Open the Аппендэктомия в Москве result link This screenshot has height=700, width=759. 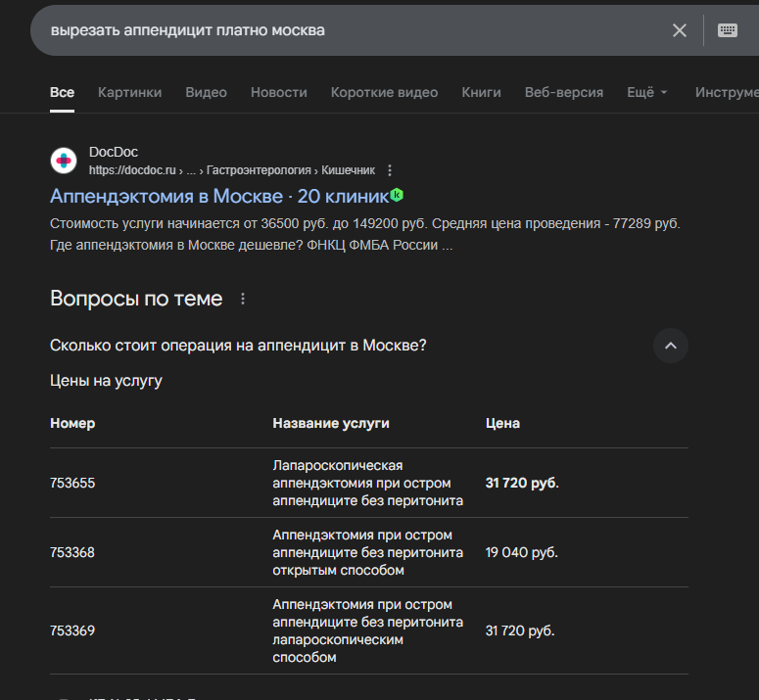(218, 196)
